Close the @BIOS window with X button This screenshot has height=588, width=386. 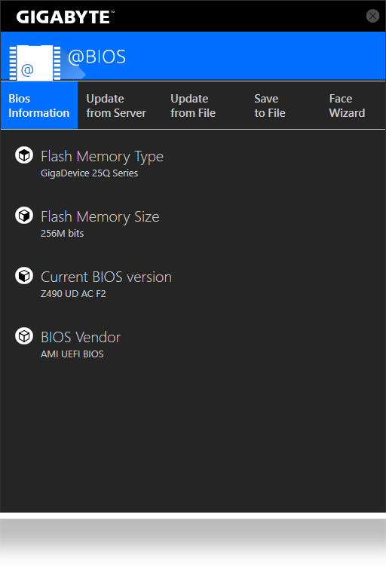[372, 16]
